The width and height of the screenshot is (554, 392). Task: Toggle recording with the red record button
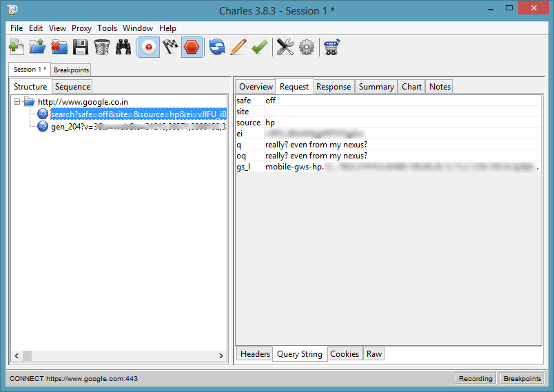149,47
